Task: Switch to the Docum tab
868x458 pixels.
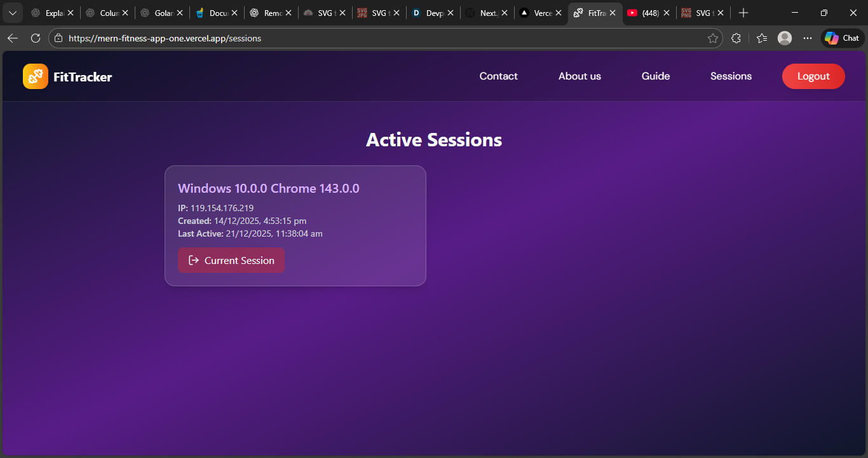Action: click(x=216, y=13)
